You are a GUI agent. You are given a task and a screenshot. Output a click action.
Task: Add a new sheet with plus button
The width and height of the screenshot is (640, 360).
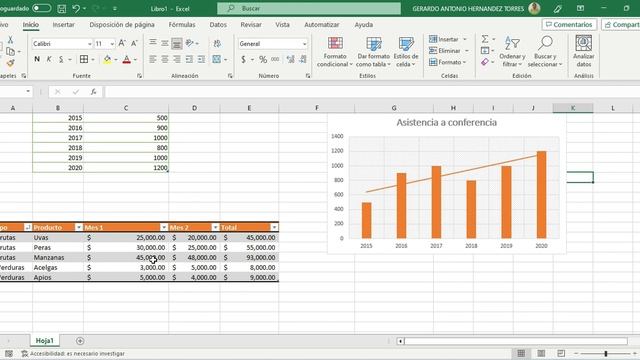[x=80, y=341]
